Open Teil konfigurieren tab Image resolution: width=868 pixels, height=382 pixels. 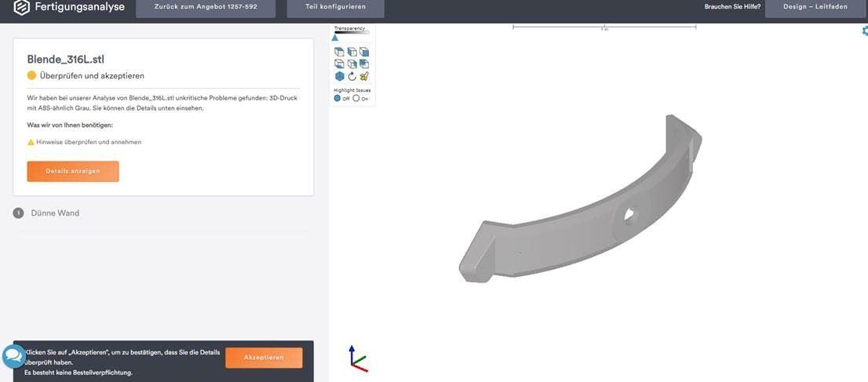(335, 7)
